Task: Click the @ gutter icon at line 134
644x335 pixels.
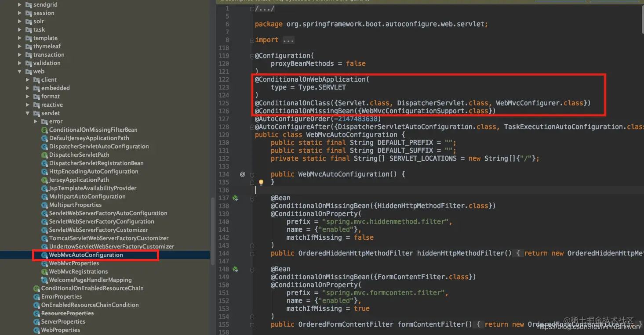Action: [242, 174]
